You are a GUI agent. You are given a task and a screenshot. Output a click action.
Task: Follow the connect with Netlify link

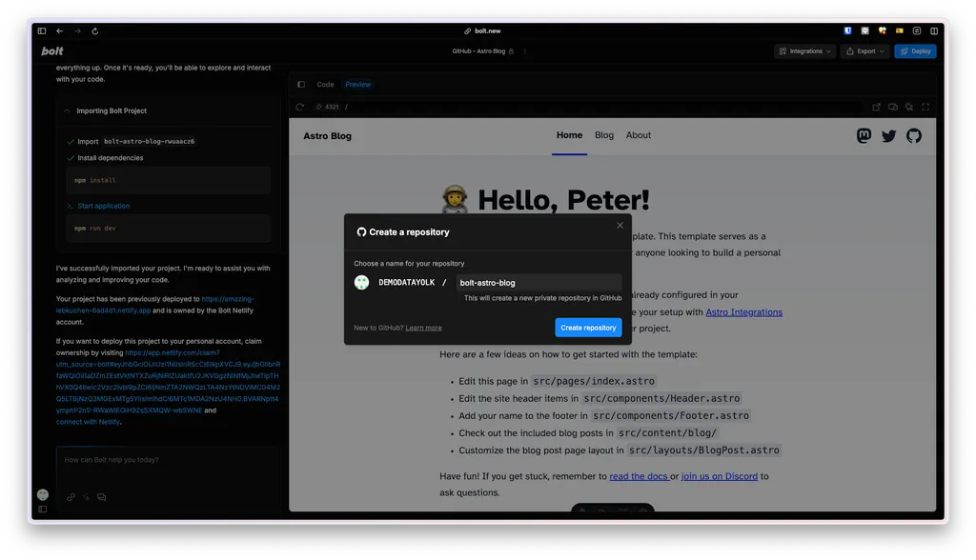click(x=88, y=422)
